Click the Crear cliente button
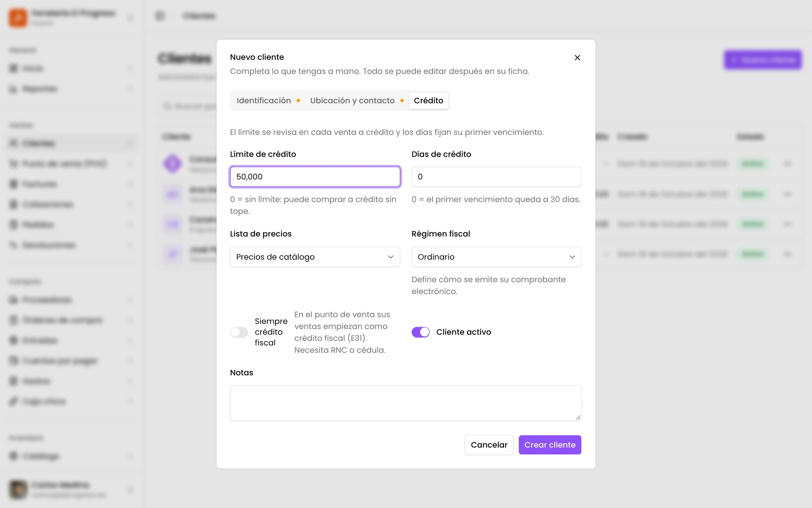The width and height of the screenshot is (812, 508). tap(550, 445)
